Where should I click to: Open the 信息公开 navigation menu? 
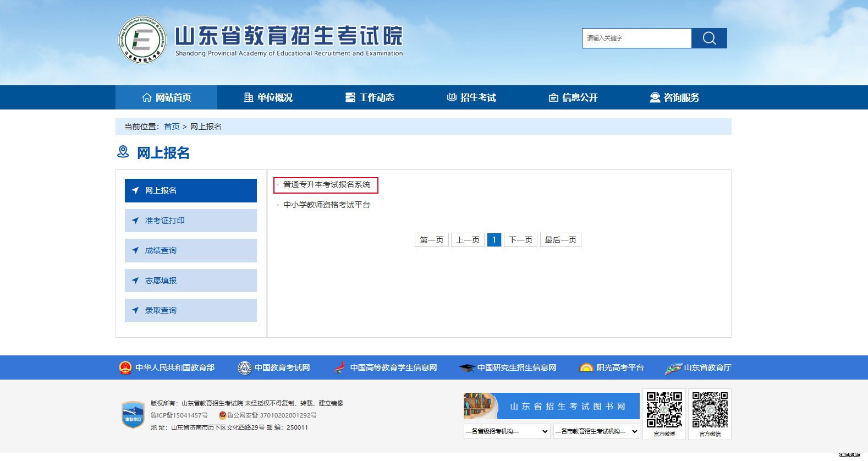(573, 97)
